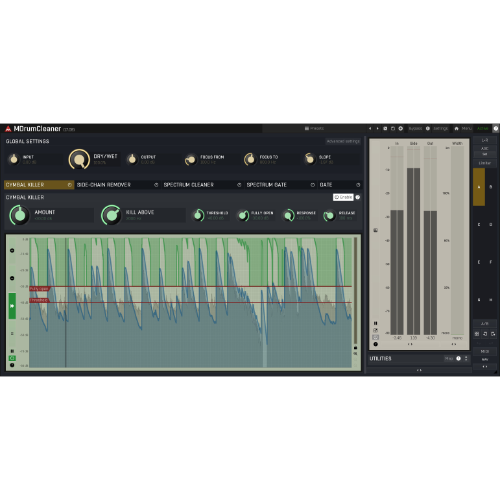This screenshot has height=500, width=500.
Task: Open the Presets browser
Action: tap(314, 128)
